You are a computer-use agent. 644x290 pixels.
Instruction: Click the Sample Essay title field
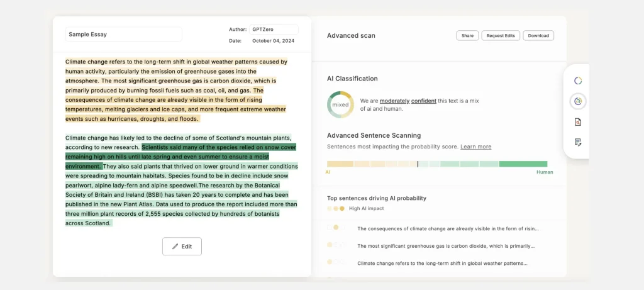(123, 35)
